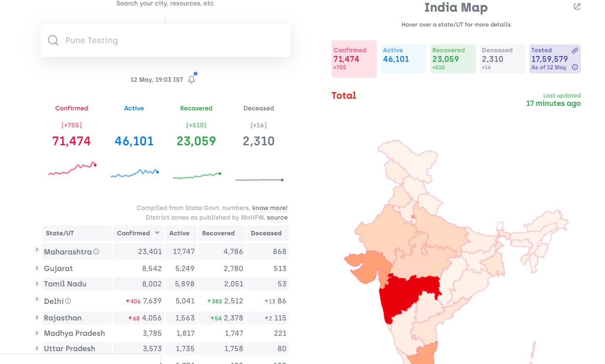Open the MoHFW 'source' link
605x364 pixels.
tap(277, 217)
